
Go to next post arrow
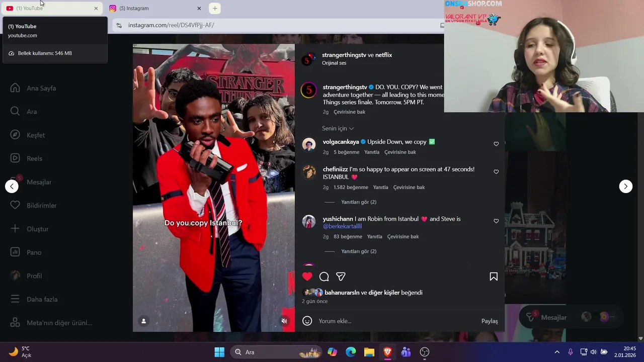coord(625,186)
